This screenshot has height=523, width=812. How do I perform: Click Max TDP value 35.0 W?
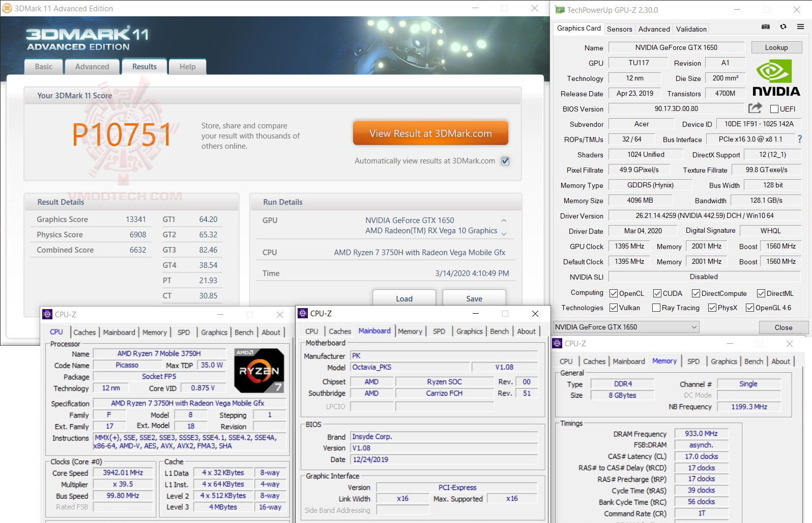click(x=212, y=365)
